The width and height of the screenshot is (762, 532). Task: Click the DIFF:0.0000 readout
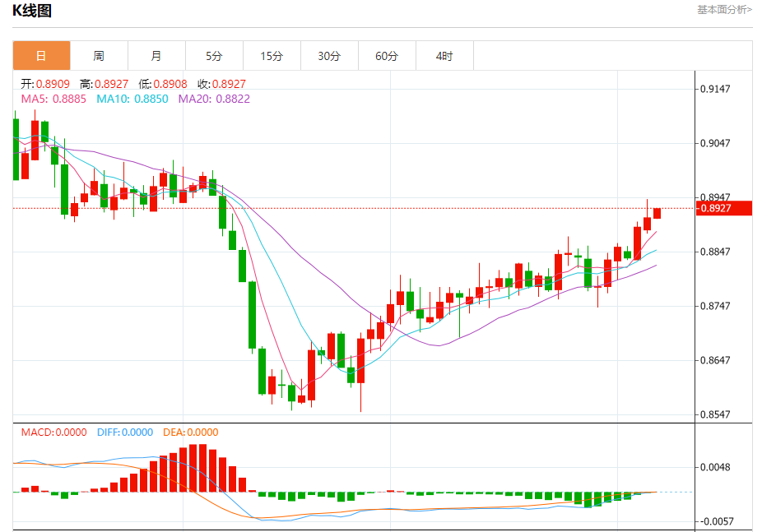[x=125, y=432]
